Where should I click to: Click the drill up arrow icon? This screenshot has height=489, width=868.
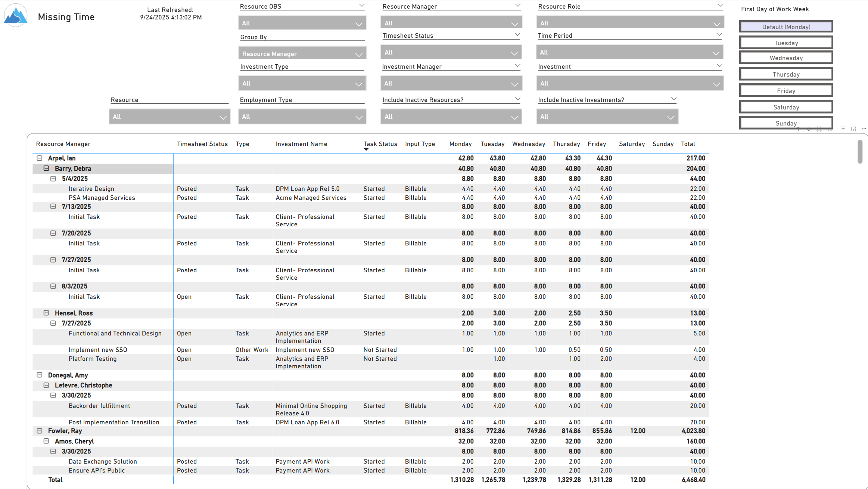pyautogui.click(x=798, y=129)
